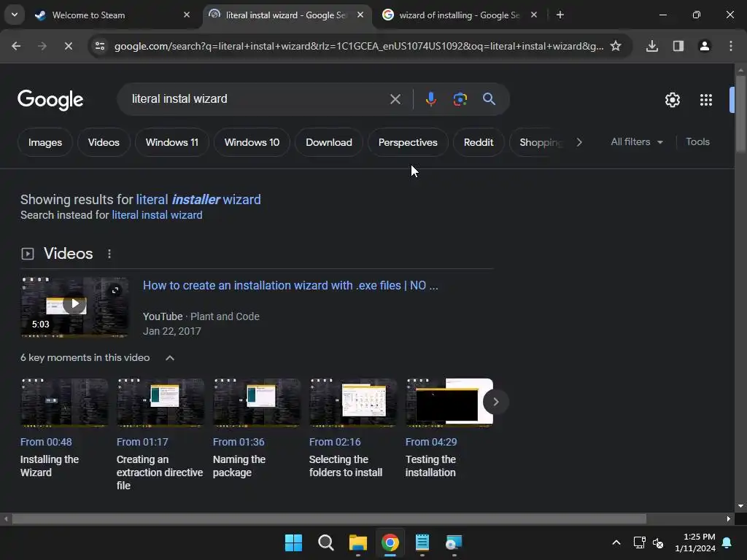Select the Reddit filter chip
This screenshot has width=747, height=560.
[479, 142]
